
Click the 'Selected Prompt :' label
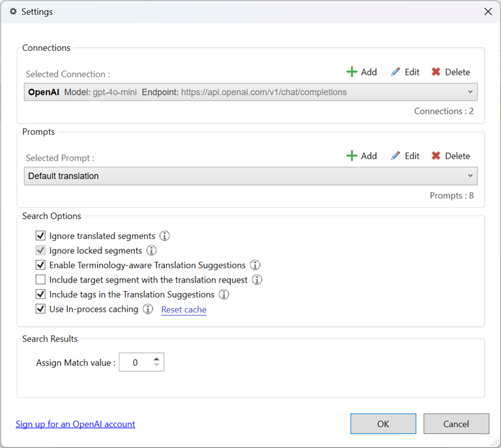[60, 158]
